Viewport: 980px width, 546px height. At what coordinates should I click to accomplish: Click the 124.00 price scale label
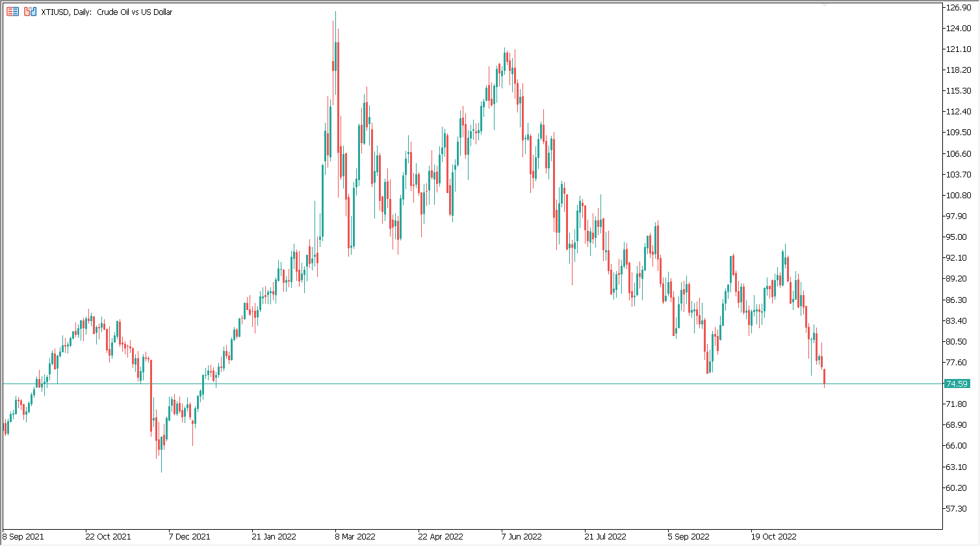tap(959, 29)
